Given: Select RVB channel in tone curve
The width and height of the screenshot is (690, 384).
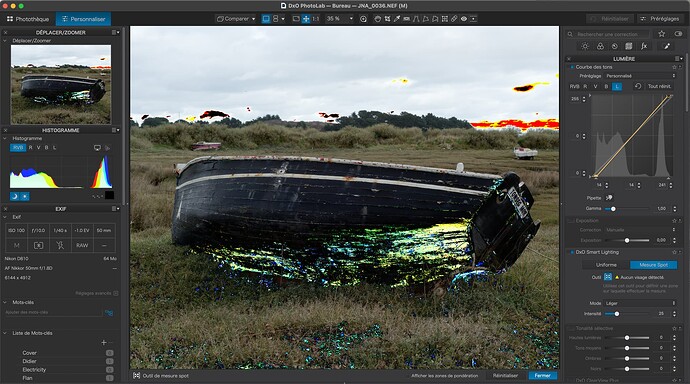Looking at the screenshot, I should pyautogui.click(x=574, y=87).
